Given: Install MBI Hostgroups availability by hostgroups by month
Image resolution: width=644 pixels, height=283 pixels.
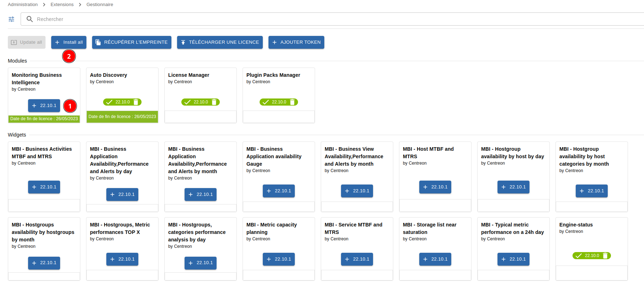Looking at the screenshot, I should click(44, 263).
